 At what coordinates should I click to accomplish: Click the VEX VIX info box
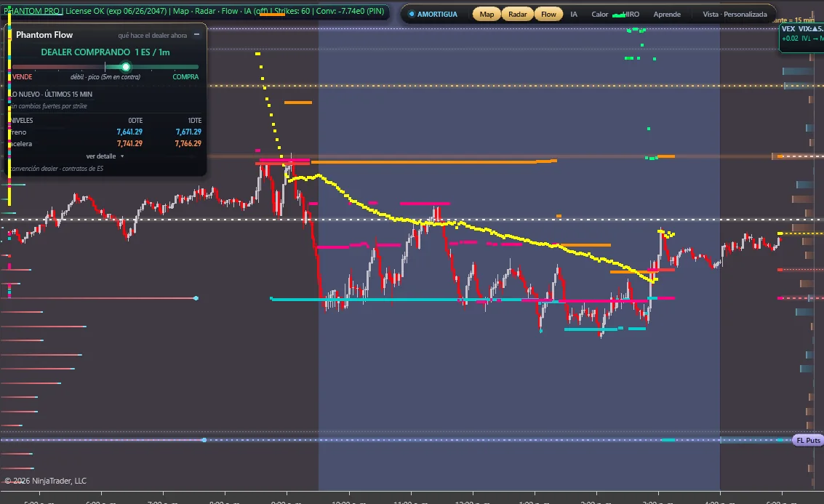pos(801,37)
